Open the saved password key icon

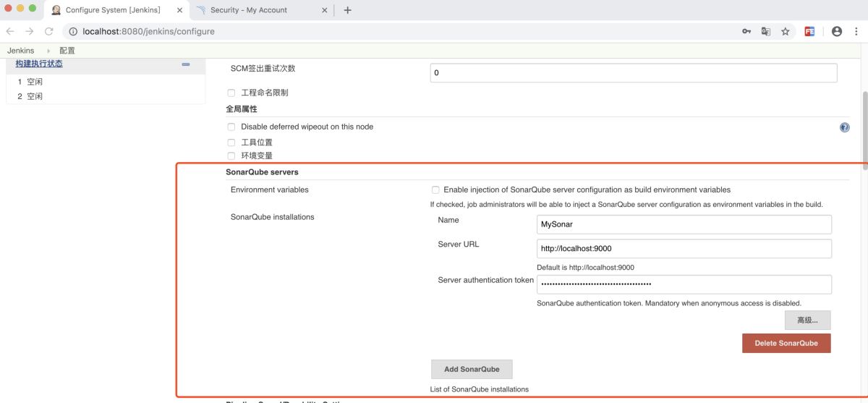(x=746, y=31)
